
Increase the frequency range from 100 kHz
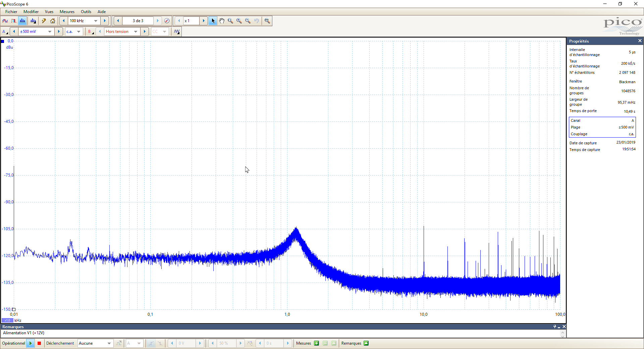pos(105,21)
